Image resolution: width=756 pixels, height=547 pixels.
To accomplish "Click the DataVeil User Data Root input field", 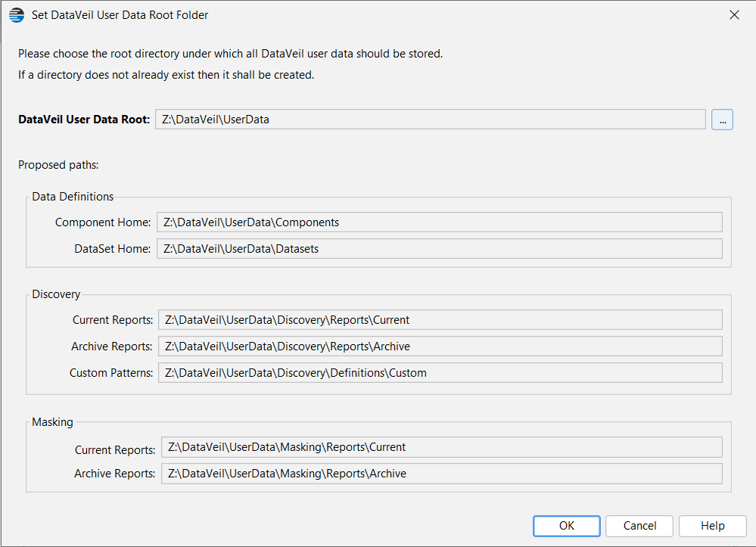I will point(430,120).
